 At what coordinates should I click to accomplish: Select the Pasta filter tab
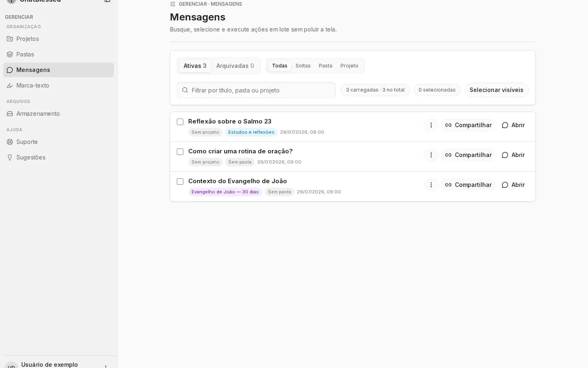pyautogui.click(x=325, y=66)
